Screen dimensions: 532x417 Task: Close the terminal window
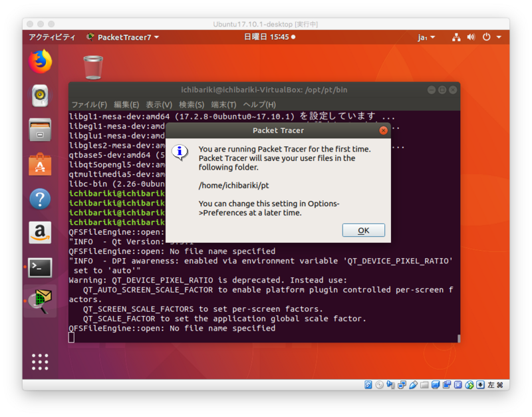[453, 90]
